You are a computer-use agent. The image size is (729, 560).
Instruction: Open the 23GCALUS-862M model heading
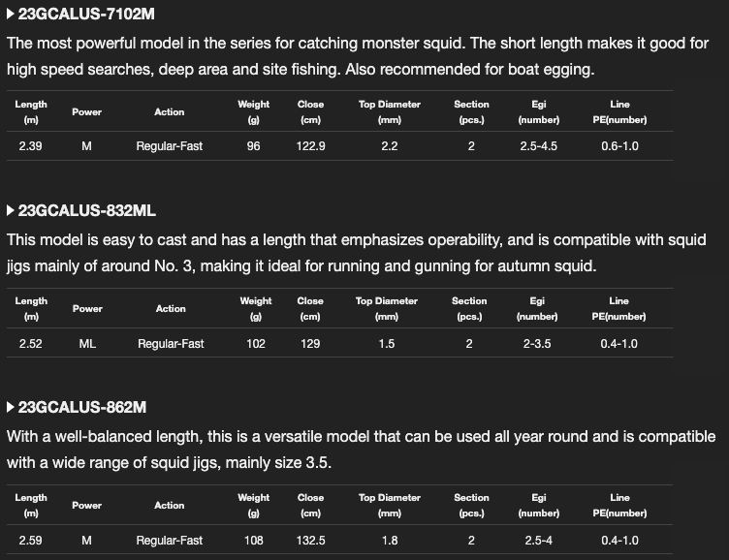coord(82,407)
